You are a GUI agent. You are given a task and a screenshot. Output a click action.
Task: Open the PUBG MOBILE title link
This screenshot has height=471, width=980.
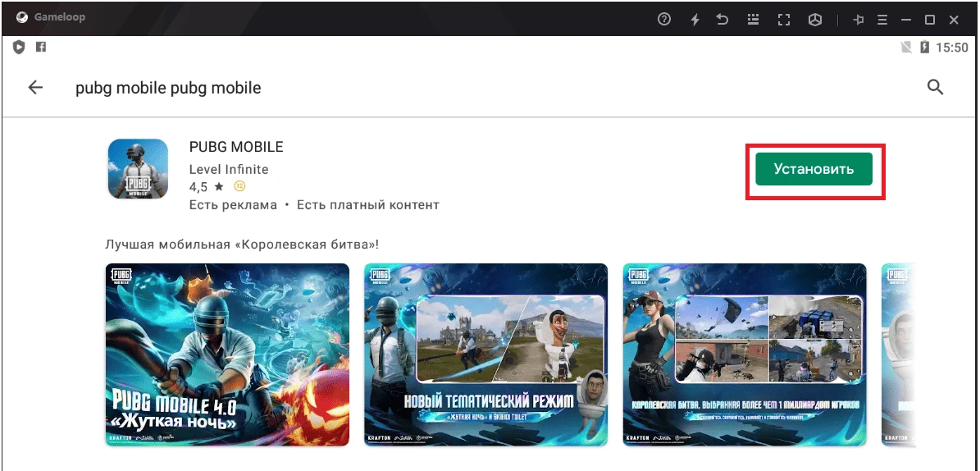[236, 148]
